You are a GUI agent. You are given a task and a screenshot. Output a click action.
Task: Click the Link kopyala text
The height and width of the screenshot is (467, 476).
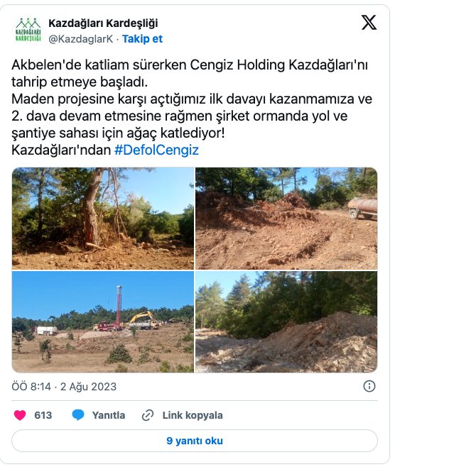click(x=193, y=415)
